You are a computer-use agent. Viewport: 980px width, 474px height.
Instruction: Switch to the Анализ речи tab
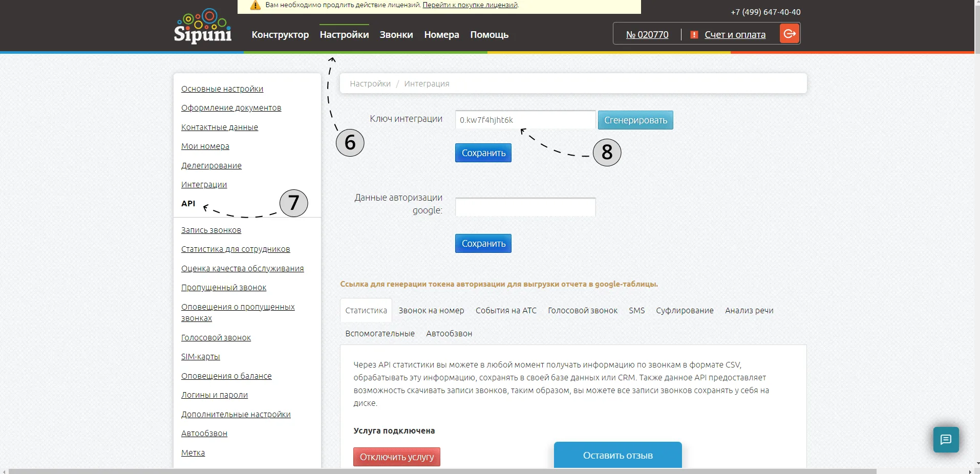[749, 311]
